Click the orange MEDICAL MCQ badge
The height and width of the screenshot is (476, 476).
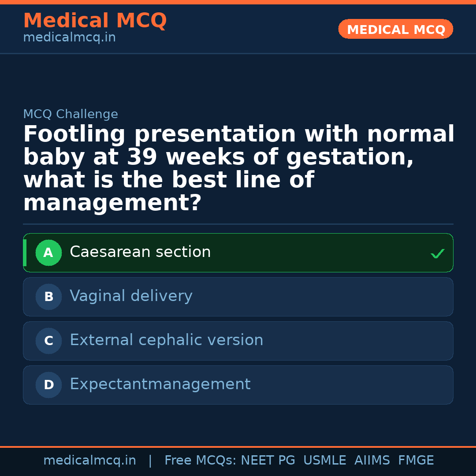[x=395, y=30]
